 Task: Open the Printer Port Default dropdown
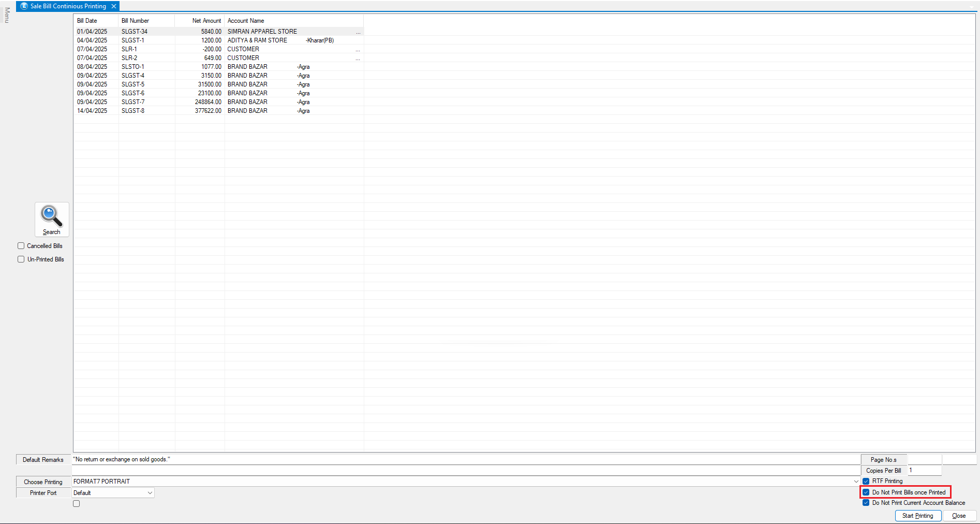[150, 493]
